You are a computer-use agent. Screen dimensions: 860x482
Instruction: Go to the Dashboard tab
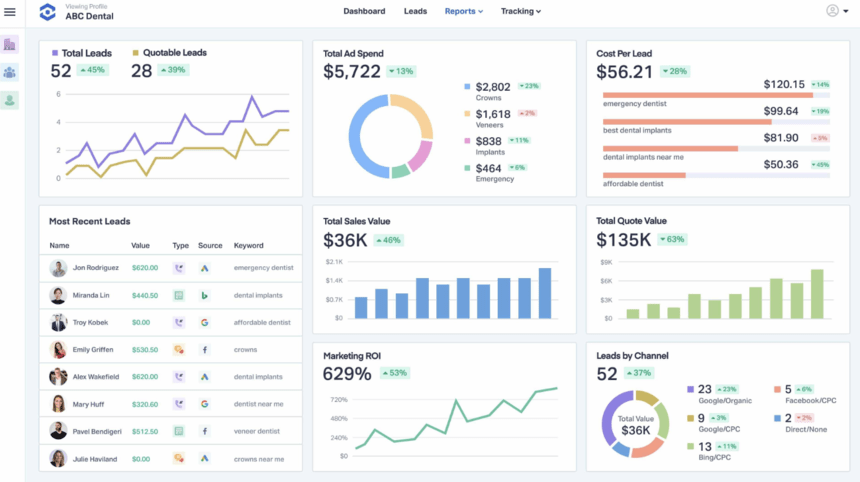[364, 11]
